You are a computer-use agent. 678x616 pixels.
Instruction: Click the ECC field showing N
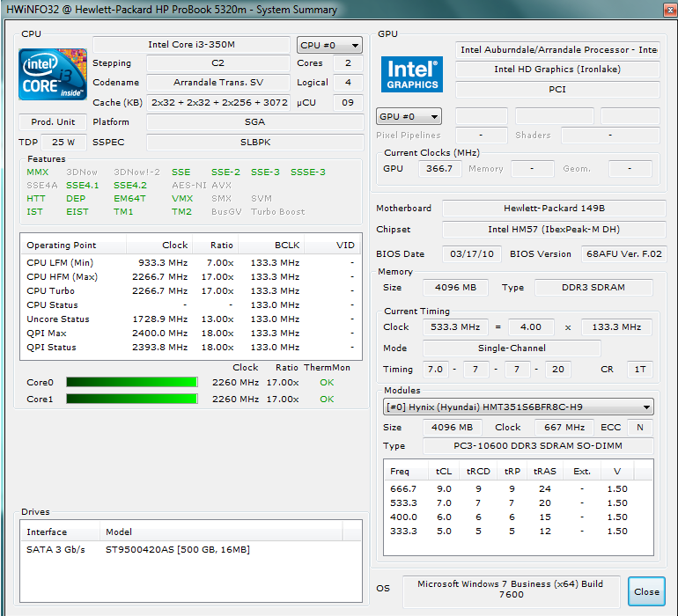(640, 427)
